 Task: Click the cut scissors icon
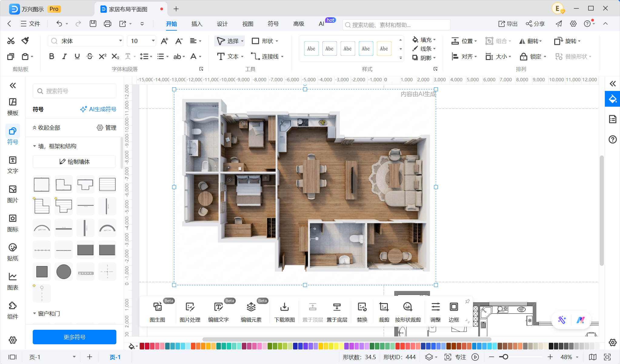(x=11, y=41)
